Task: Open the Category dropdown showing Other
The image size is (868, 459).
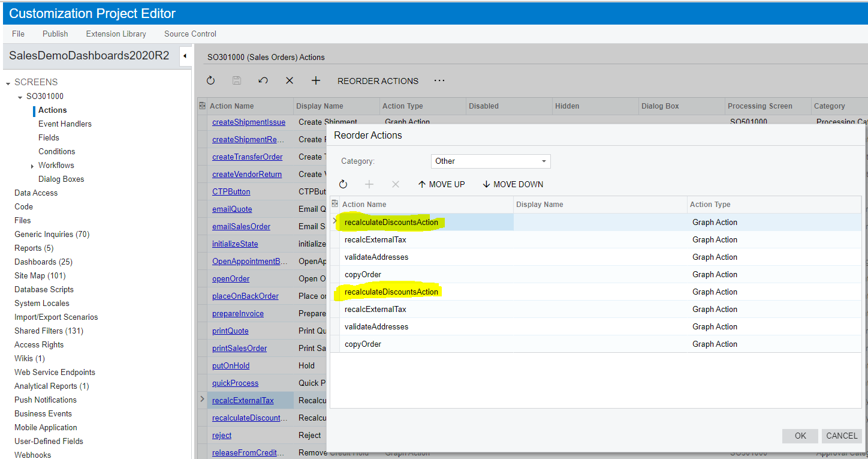Action: (x=490, y=161)
